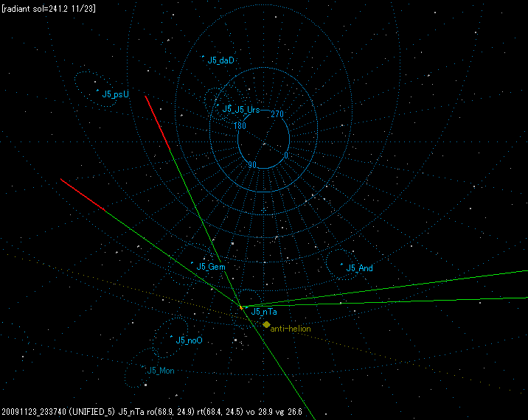Screen dimensions: 528x420
Task: Click the J5_J5_Urs radiant label
Action: pyautogui.click(x=241, y=109)
